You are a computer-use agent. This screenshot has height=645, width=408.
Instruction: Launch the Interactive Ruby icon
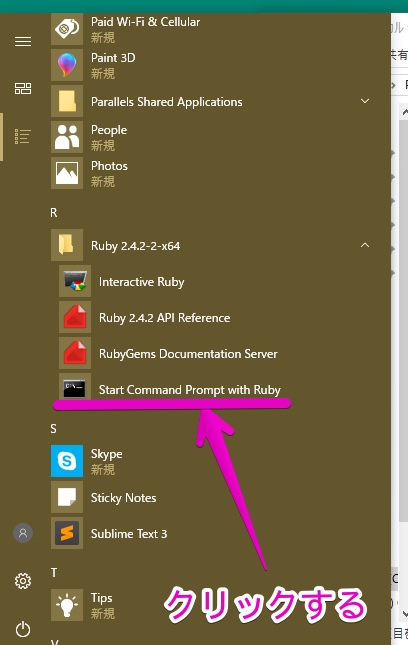coord(75,281)
